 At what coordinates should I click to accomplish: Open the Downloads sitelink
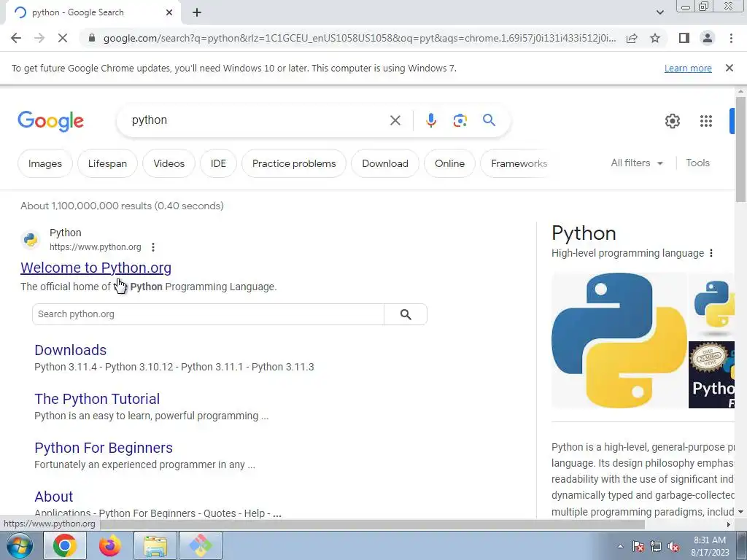click(x=71, y=350)
